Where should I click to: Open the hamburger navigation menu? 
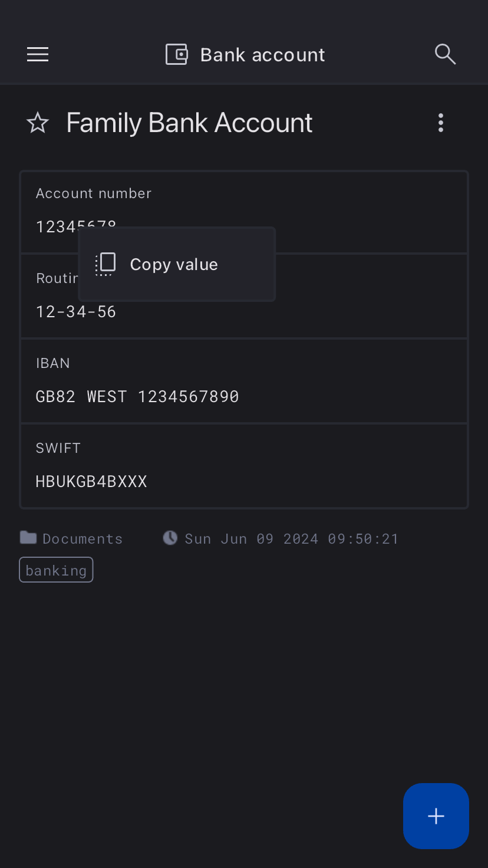click(38, 55)
